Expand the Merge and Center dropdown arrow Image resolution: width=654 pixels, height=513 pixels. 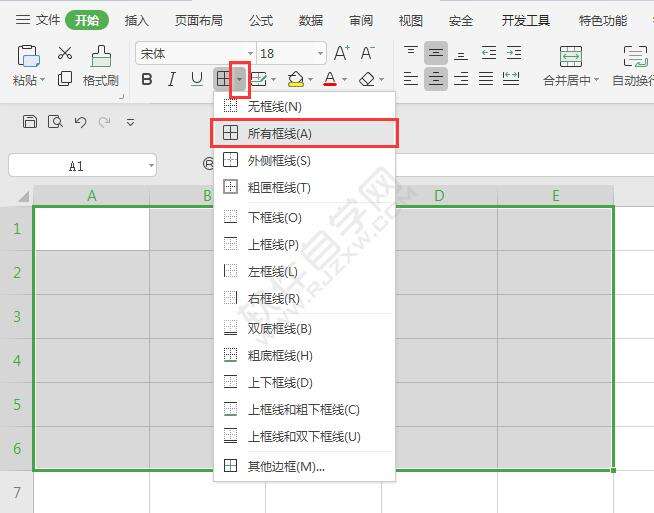tap(596, 79)
